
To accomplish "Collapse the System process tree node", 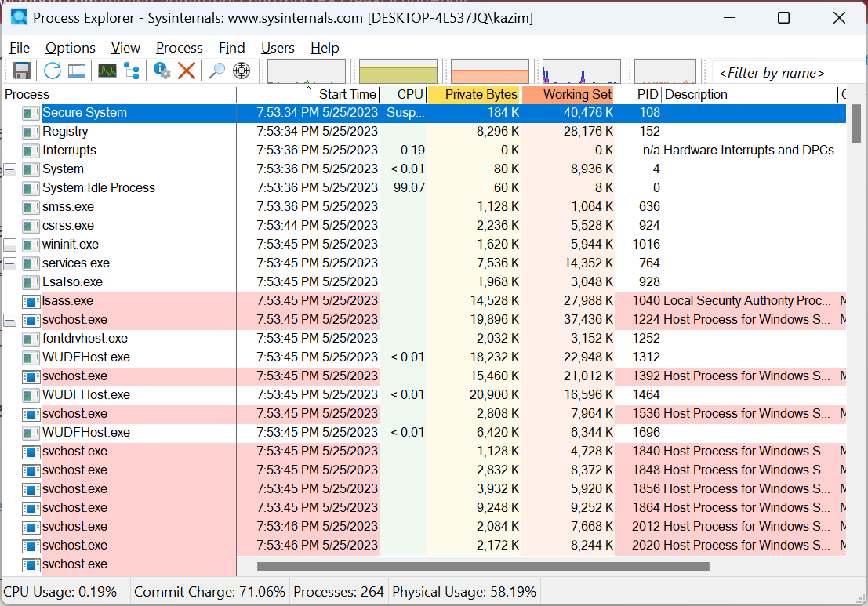I will click(10, 169).
